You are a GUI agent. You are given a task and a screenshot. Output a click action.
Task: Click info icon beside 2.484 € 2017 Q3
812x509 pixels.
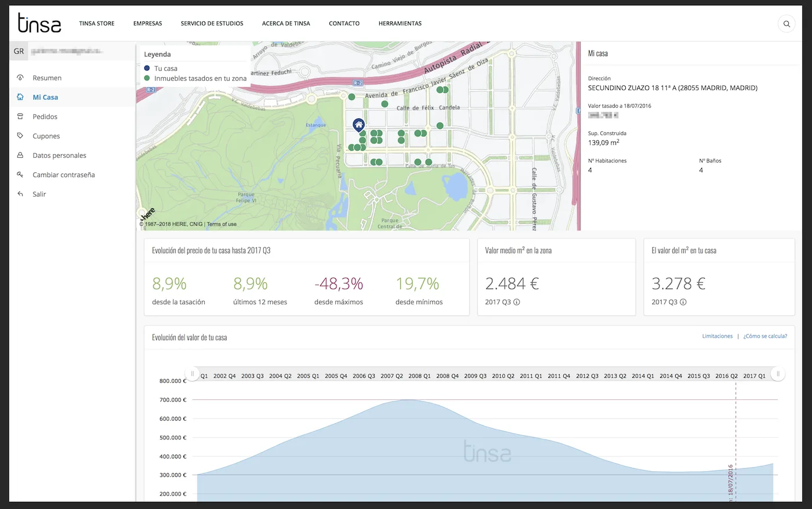pyautogui.click(x=517, y=302)
